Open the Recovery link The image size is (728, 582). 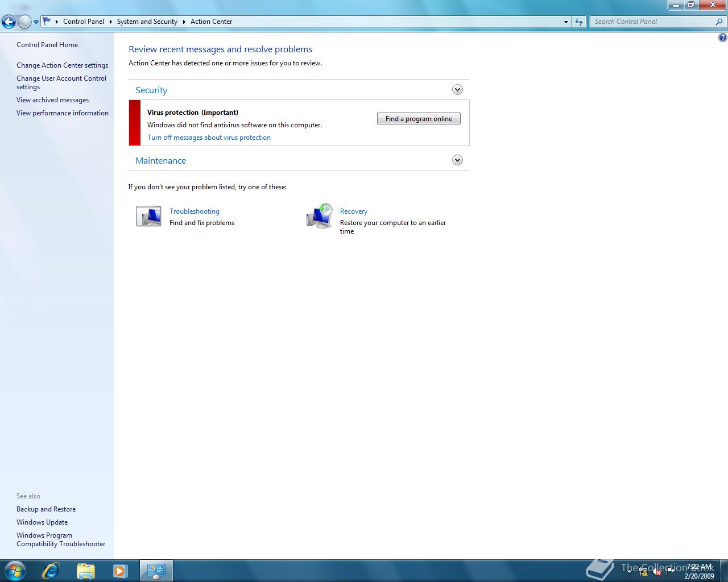coord(354,211)
